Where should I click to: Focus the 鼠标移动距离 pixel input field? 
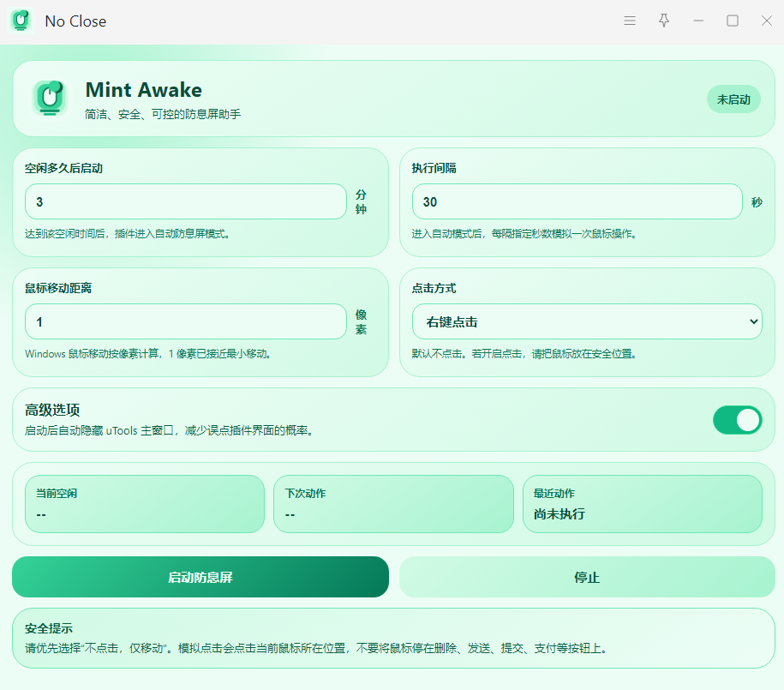coord(185,321)
